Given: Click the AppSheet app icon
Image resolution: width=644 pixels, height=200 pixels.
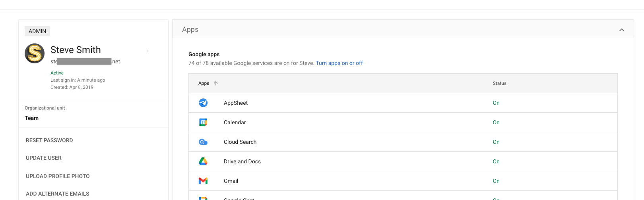Looking at the screenshot, I should tap(203, 103).
